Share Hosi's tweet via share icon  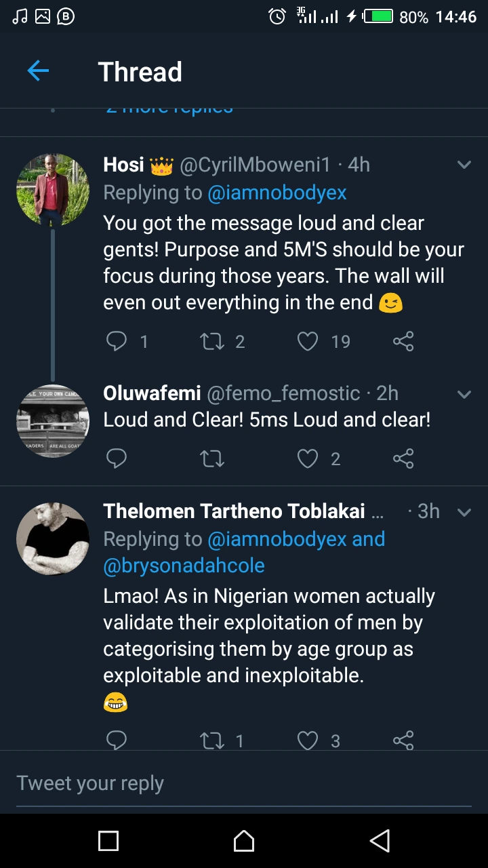pyautogui.click(x=403, y=341)
